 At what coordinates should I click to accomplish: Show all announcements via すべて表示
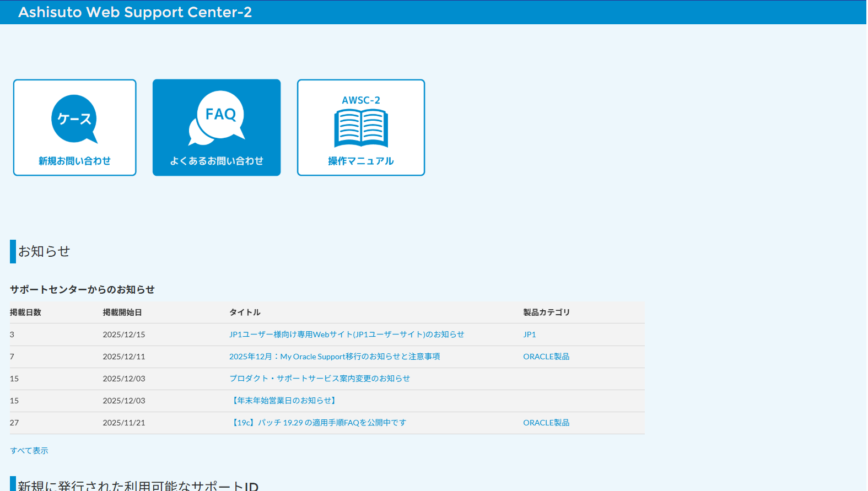[x=29, y=451]
